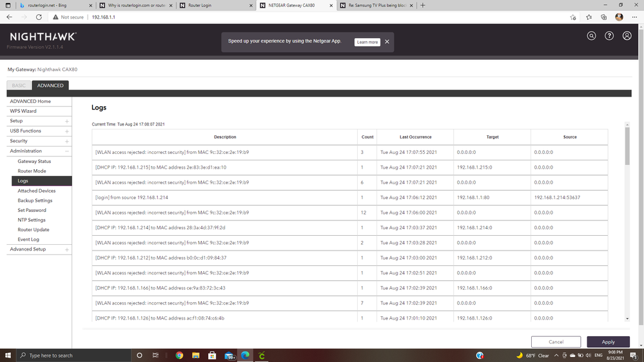Switch to routerlogin.net Bing tab

(55, 5)
